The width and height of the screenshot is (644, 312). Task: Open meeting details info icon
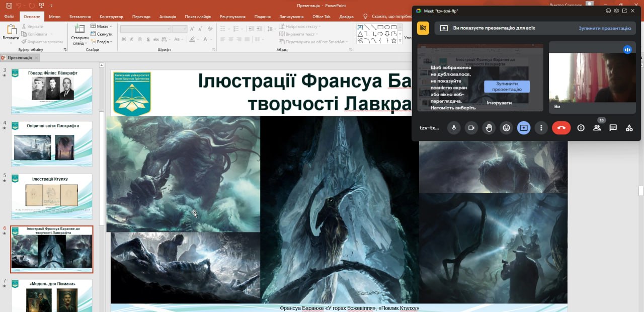[x=581, y=128]
